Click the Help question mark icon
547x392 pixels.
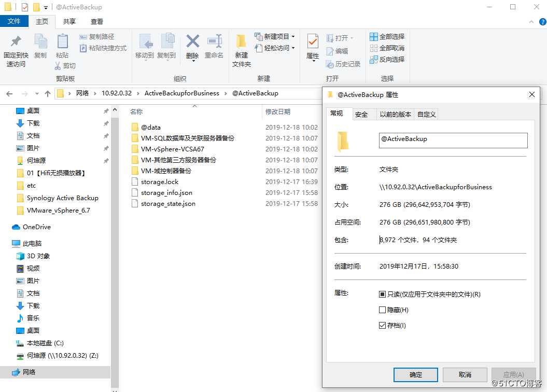click(x=542, y=22)
